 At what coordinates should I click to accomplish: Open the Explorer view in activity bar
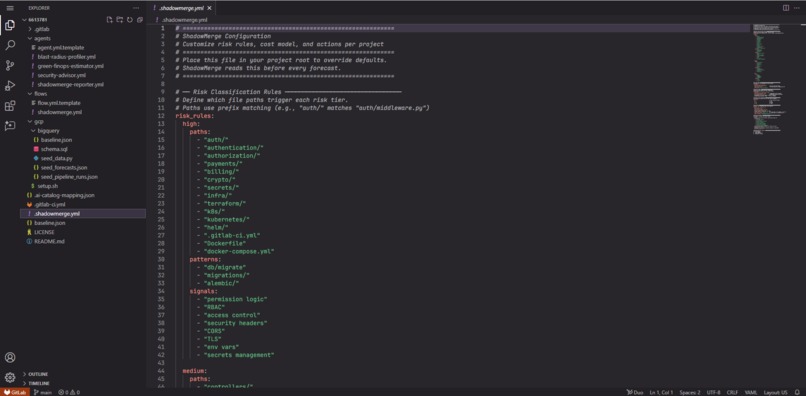tap(10, 25)
